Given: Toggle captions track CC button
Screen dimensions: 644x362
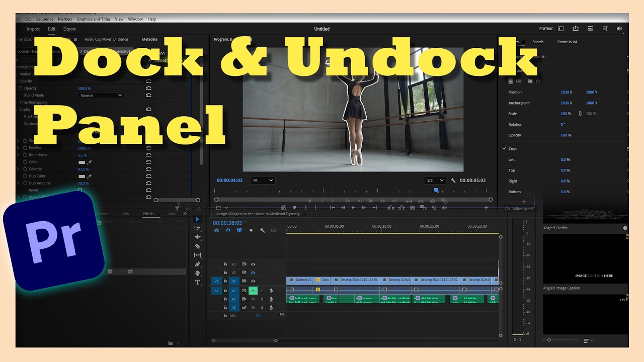Looking at the screenshot, I should [x=274, y=230].
